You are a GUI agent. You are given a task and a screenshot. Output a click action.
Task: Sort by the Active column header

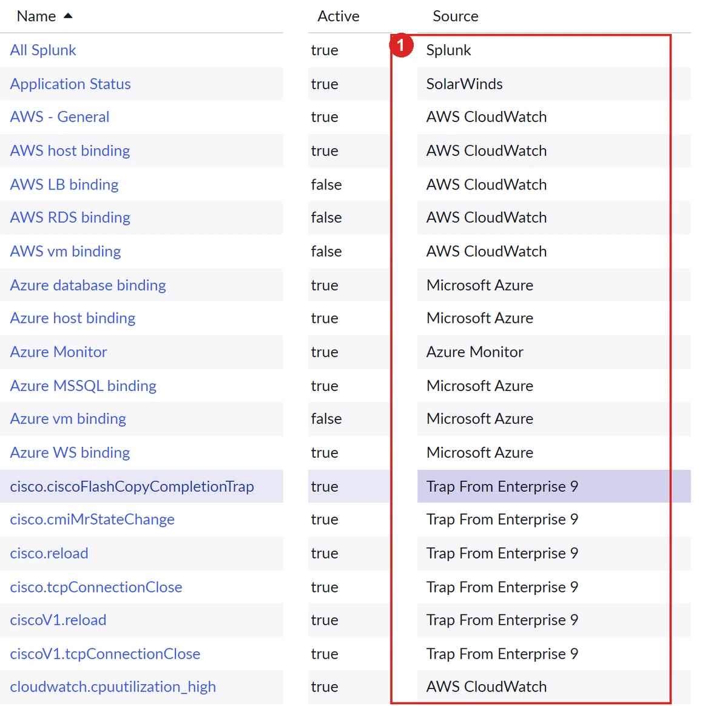click(339, 16)
